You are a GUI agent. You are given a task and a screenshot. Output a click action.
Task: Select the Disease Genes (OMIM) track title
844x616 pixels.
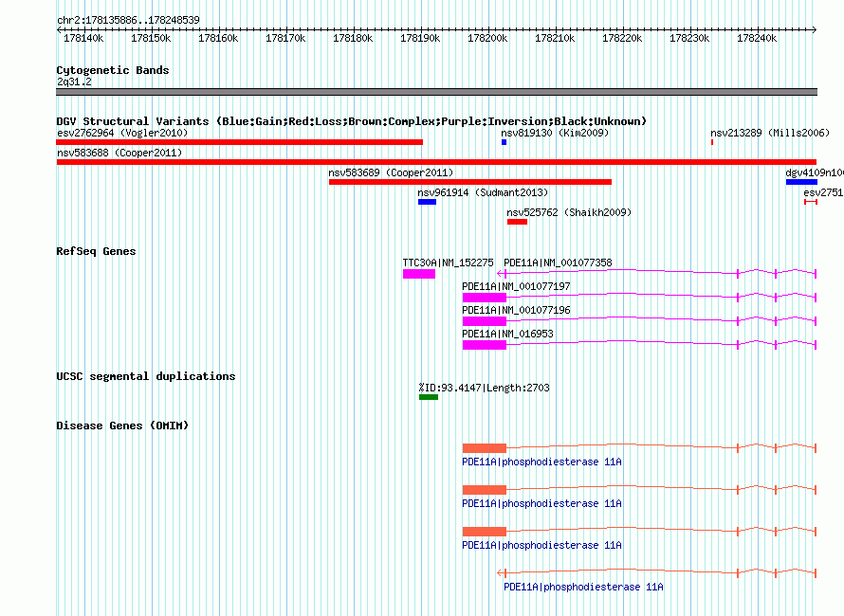pos(122,426)
